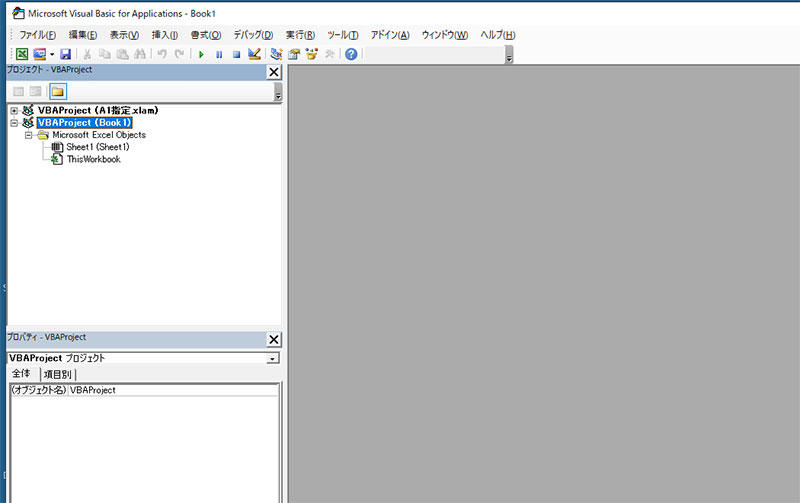
Task: Open the 挿入(I) menu
Action: (165, 35)
